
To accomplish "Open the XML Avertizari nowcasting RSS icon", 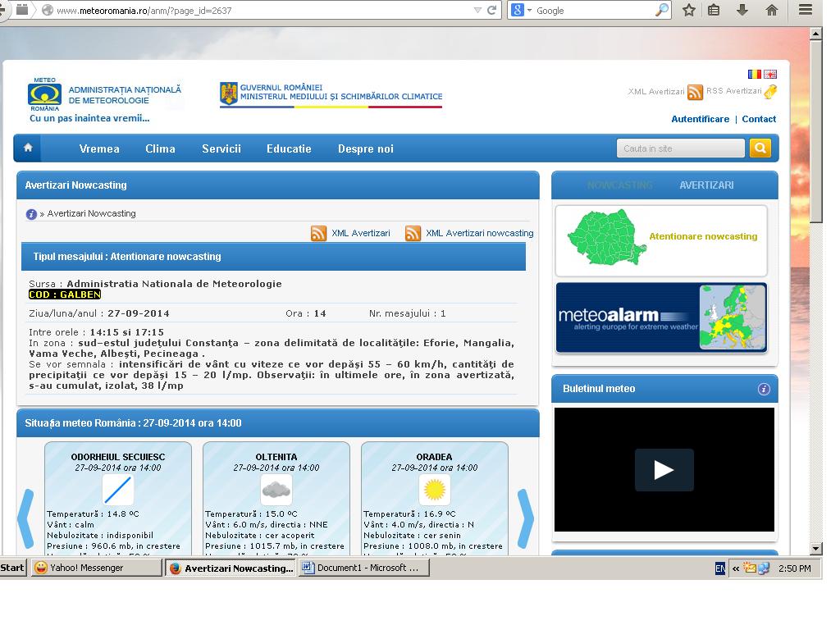I will coord(413,234).
